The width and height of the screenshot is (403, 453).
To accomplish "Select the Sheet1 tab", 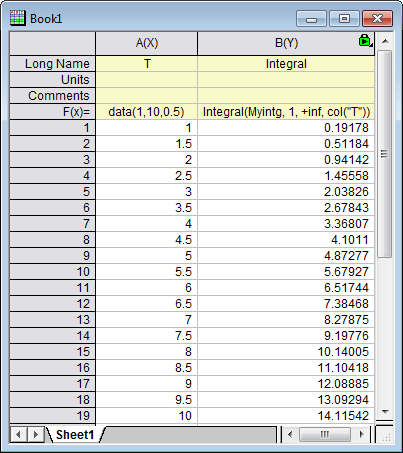I will (75, 435).
